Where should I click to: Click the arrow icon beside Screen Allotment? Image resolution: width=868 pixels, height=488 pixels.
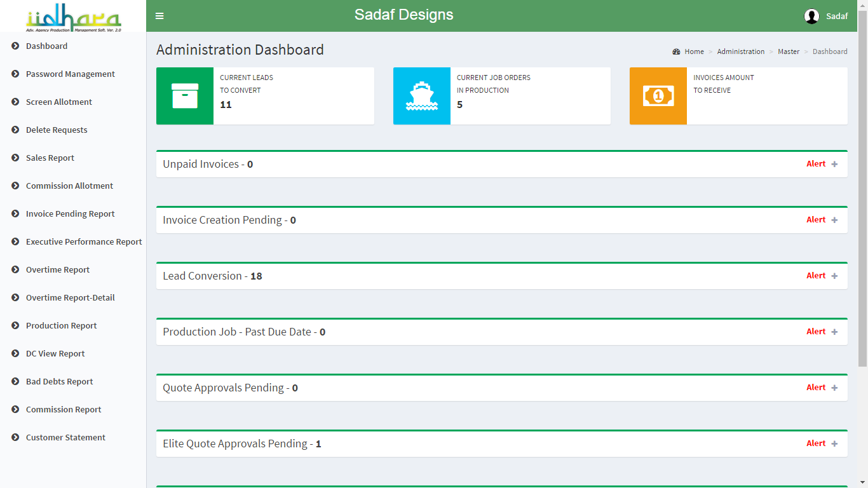click(15, 102)
